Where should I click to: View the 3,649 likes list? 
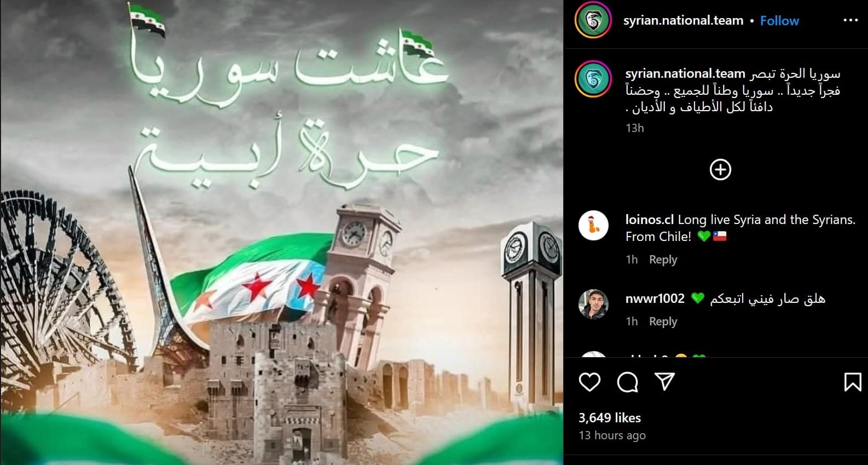(610, 418)
